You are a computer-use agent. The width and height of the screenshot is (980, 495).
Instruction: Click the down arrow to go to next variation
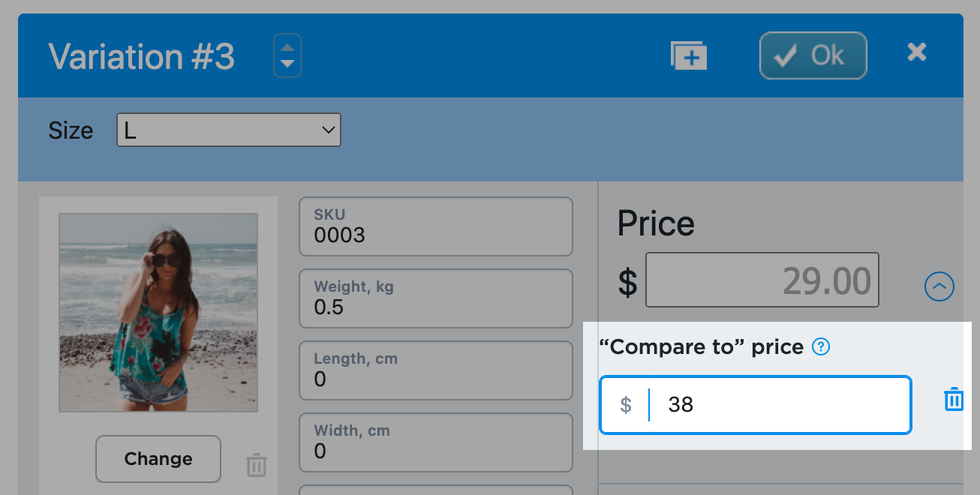coord(287,63)
